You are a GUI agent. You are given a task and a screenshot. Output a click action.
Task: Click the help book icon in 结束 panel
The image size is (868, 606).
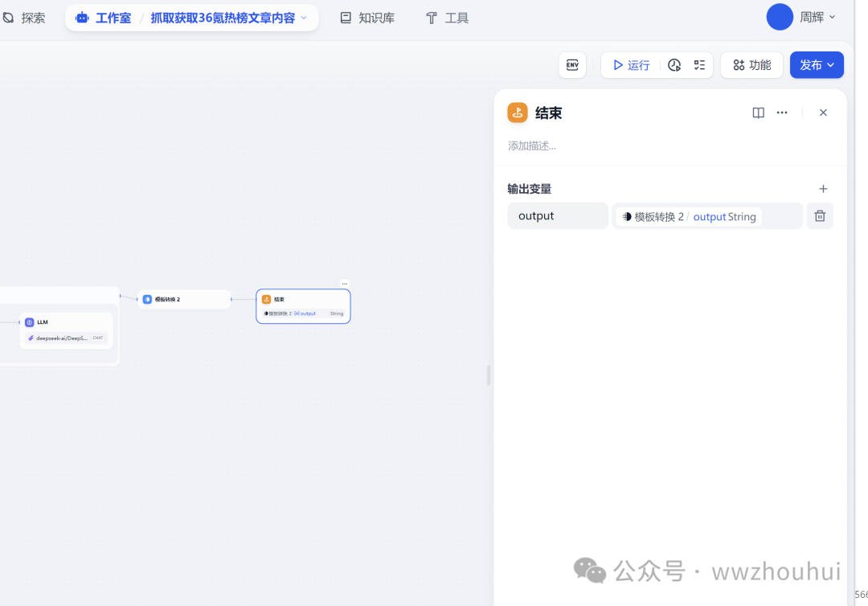758,113
